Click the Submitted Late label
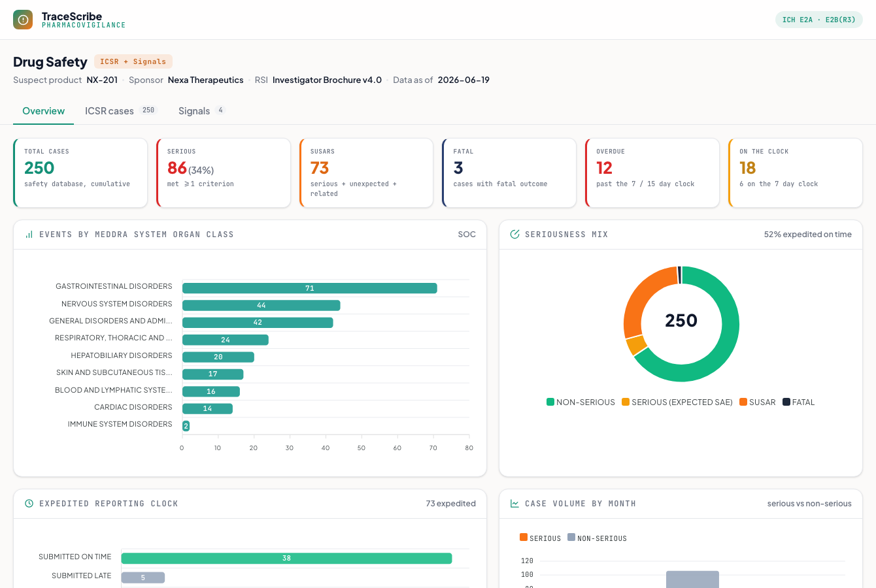 coord(82,576)
